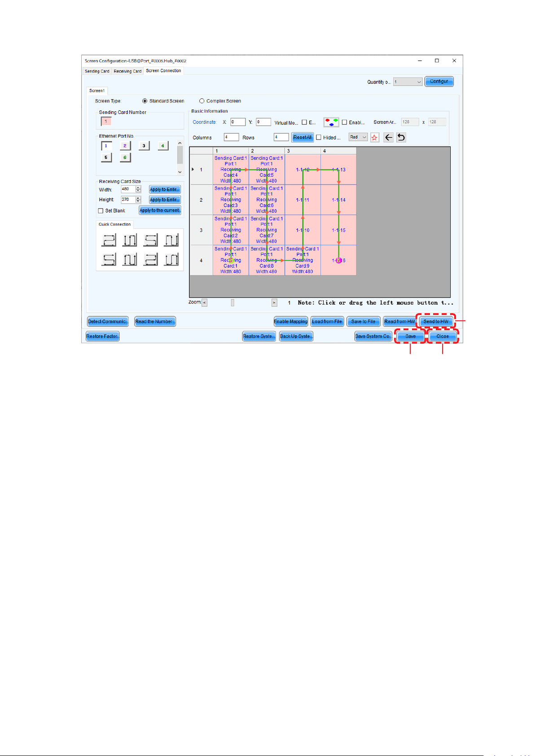Click the Load from File button

click(327, 321)
